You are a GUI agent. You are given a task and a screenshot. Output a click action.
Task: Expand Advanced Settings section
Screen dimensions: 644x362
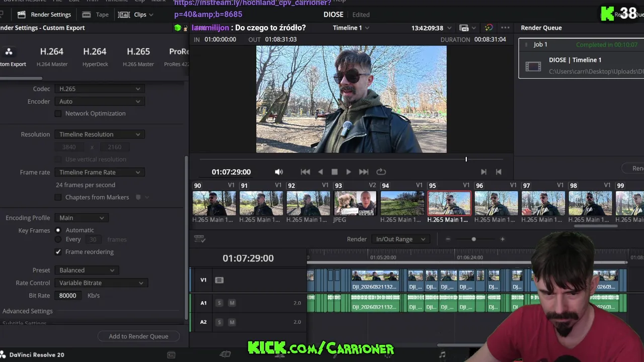click(27, 311)
